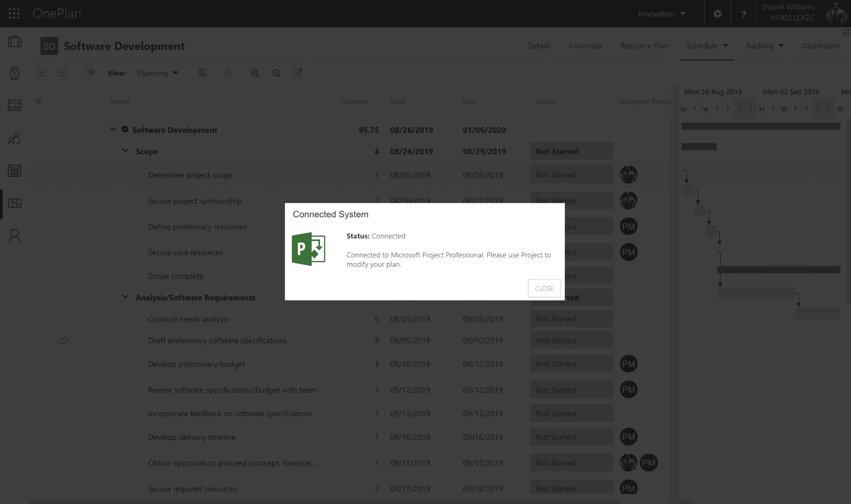Switch to the Dashboard tab
Viewport: 851px width, 504px height.
[x=820, y=46]
